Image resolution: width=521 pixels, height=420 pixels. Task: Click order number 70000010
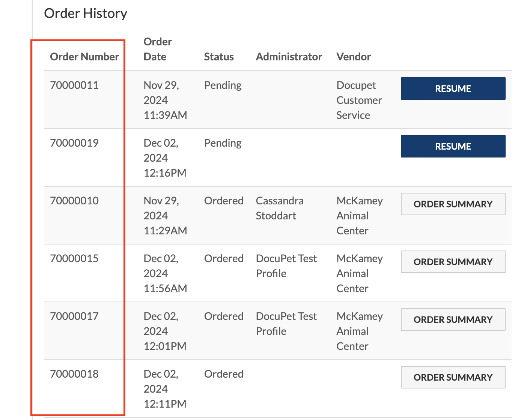74,201
